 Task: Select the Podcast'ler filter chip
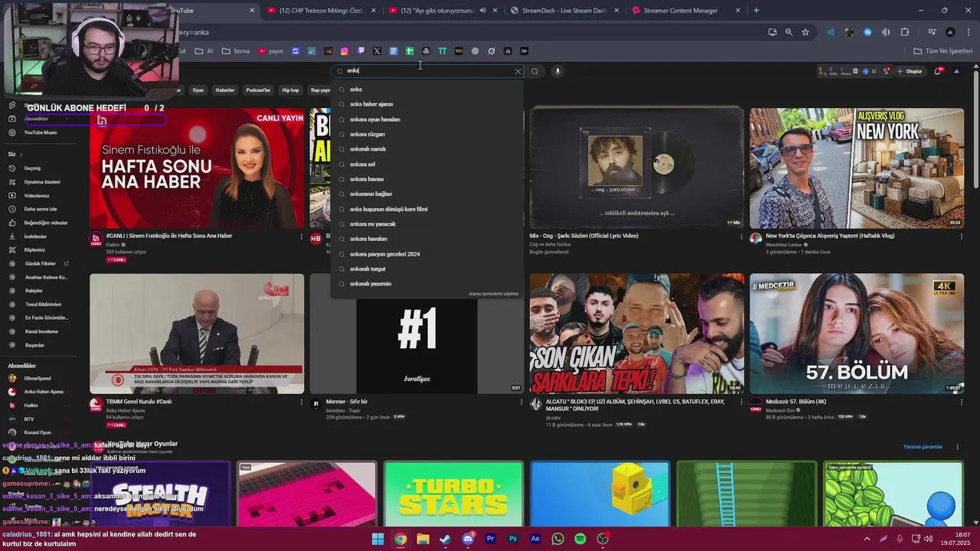(x=258, y=90)
